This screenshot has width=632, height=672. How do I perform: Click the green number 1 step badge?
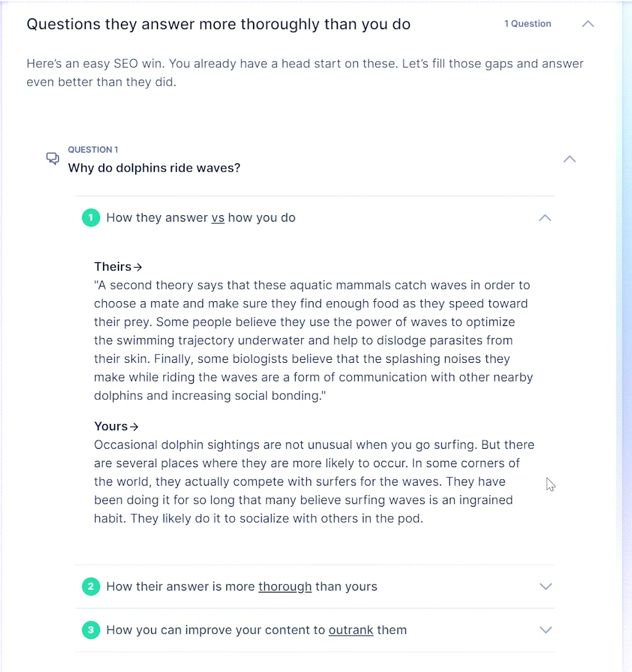pyautogui.click(x=91, y=218)
